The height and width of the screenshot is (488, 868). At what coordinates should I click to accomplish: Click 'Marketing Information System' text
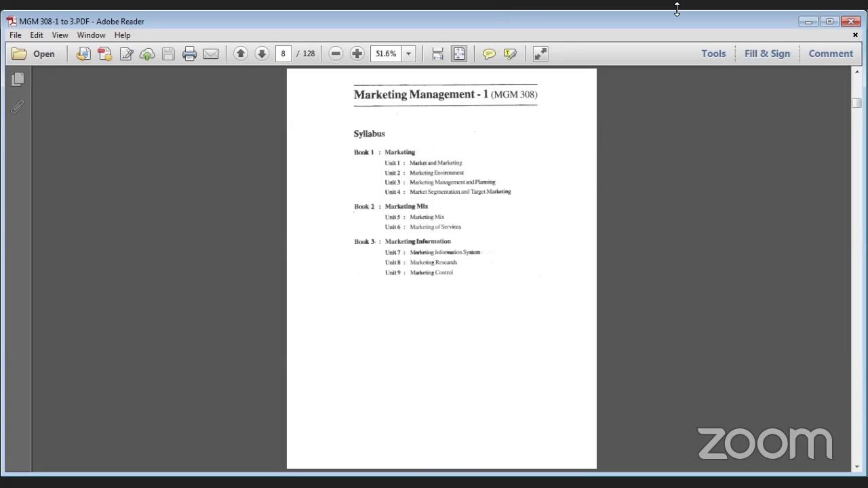[x=445, y=252]
